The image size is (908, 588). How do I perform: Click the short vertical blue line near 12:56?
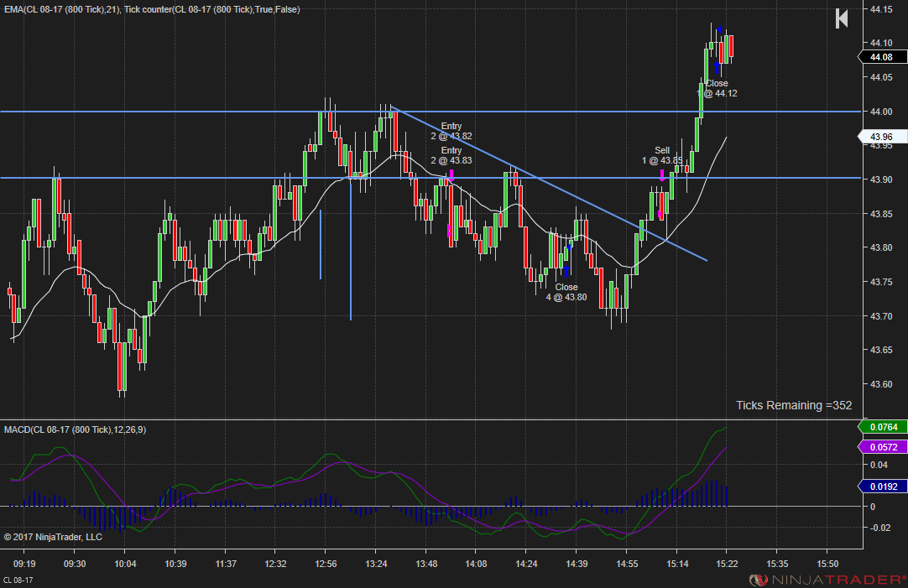321,245
